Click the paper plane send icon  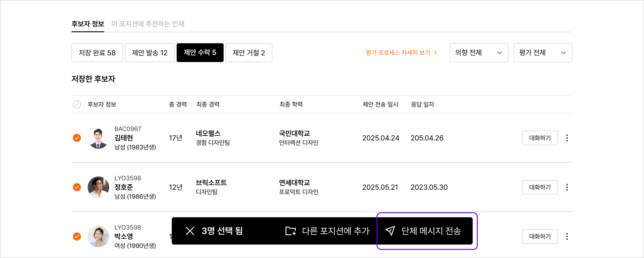coord(390,231)
